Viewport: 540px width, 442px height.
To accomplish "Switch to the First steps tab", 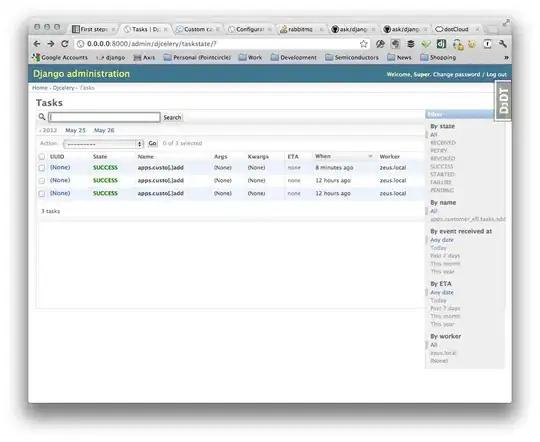I will click(93, 29).
